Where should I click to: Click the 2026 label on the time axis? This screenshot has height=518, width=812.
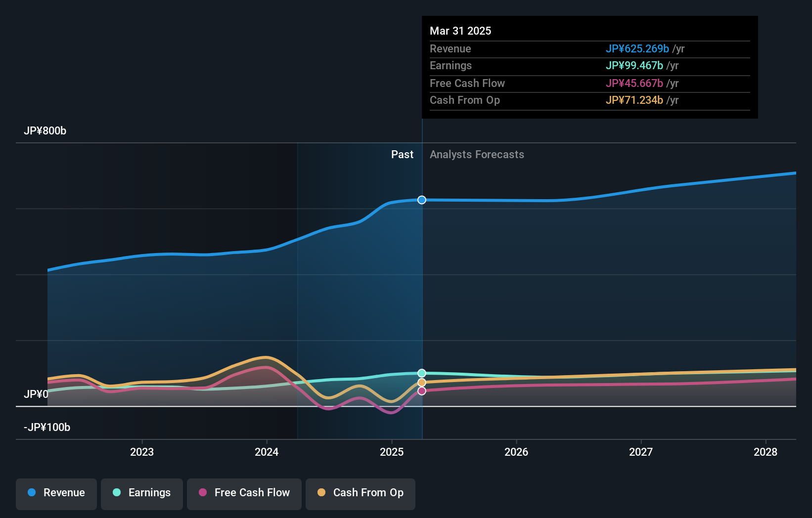pos(516,451)
